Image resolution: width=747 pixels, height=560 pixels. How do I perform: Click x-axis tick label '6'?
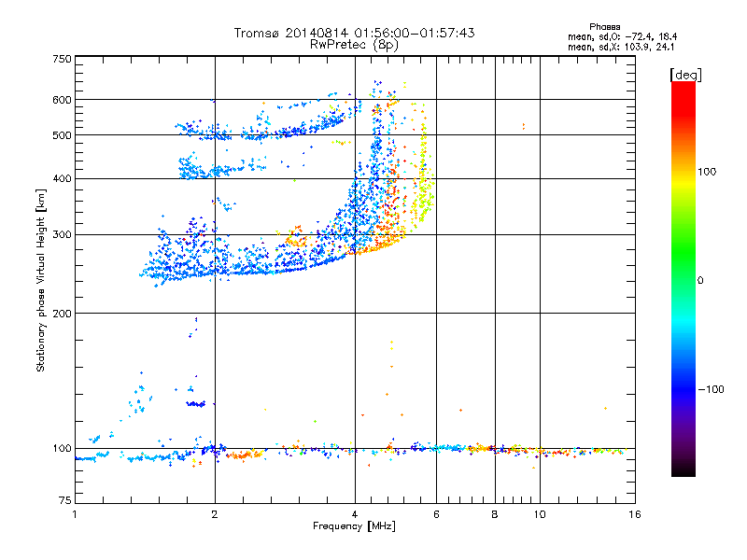pyautogui.click(x=436, y=514)
